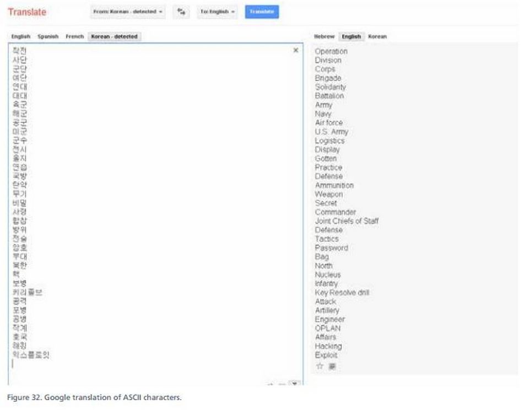529x420 pixels.
Task: Set target language to Hebrew
Action: tap(324, 36)
